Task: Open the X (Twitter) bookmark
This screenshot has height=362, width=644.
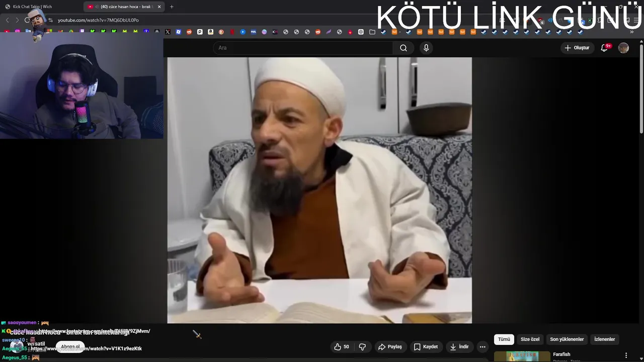Action: [x=168, y=32]
